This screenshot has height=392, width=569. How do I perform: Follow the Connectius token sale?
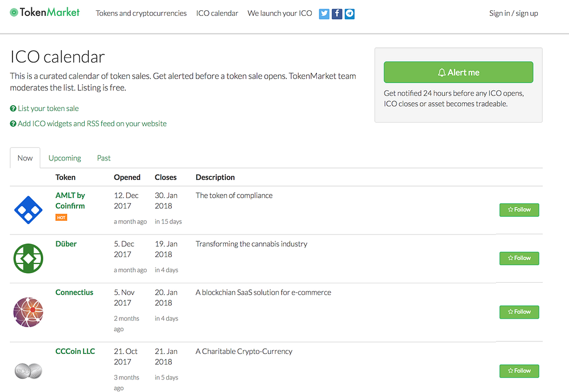pyautogui.click(x=519, y=312)
